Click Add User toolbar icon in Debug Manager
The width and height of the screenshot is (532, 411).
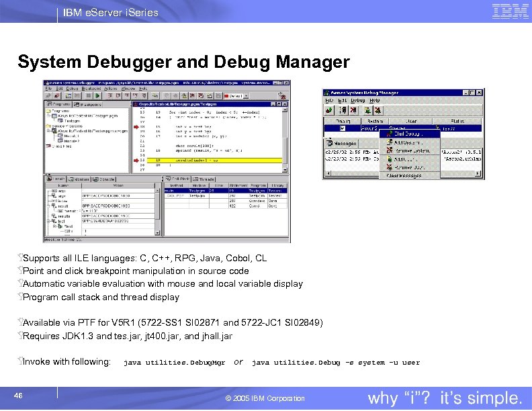coord(367,110)
